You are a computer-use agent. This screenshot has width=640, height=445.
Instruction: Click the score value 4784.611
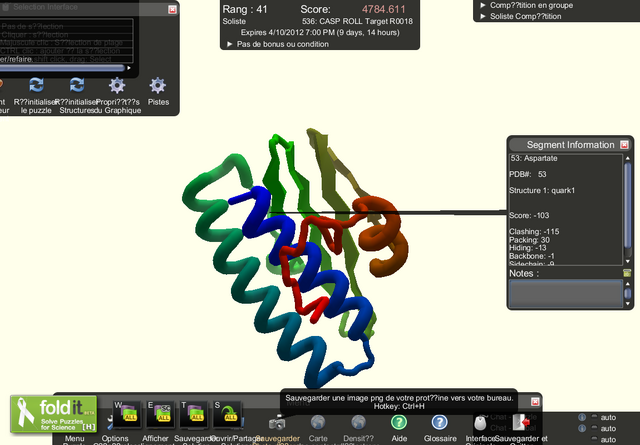[384, 9]
